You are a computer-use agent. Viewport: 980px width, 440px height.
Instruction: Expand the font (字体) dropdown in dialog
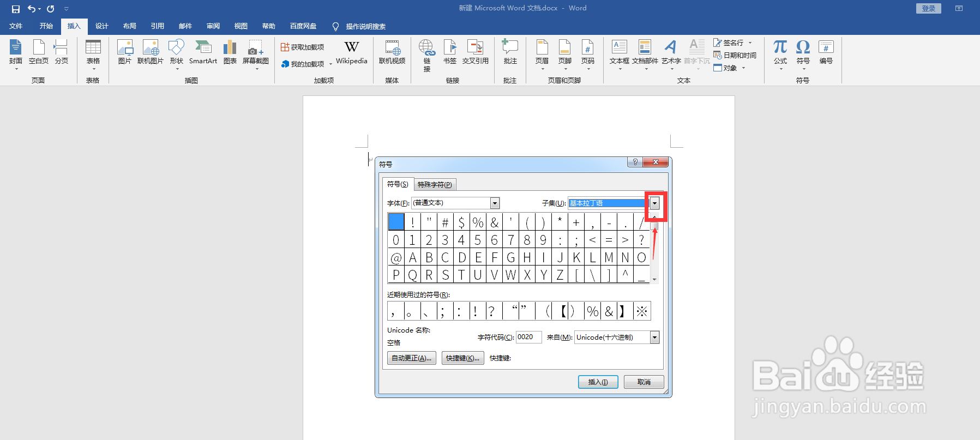tap(495, 203)
